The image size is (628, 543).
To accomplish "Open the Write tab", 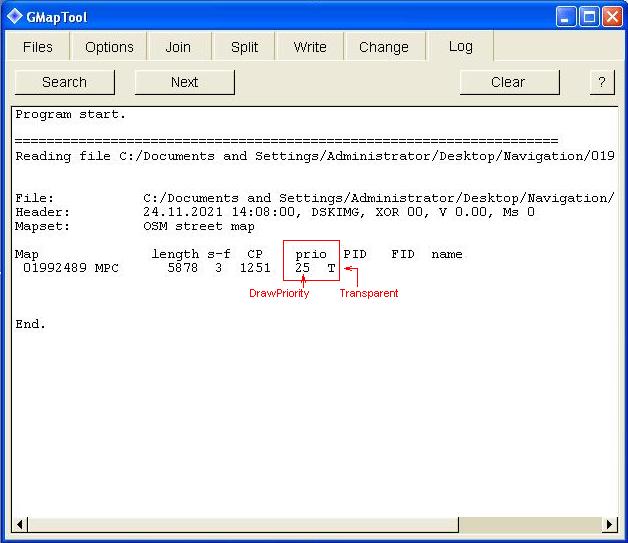I will pos(310,47).
